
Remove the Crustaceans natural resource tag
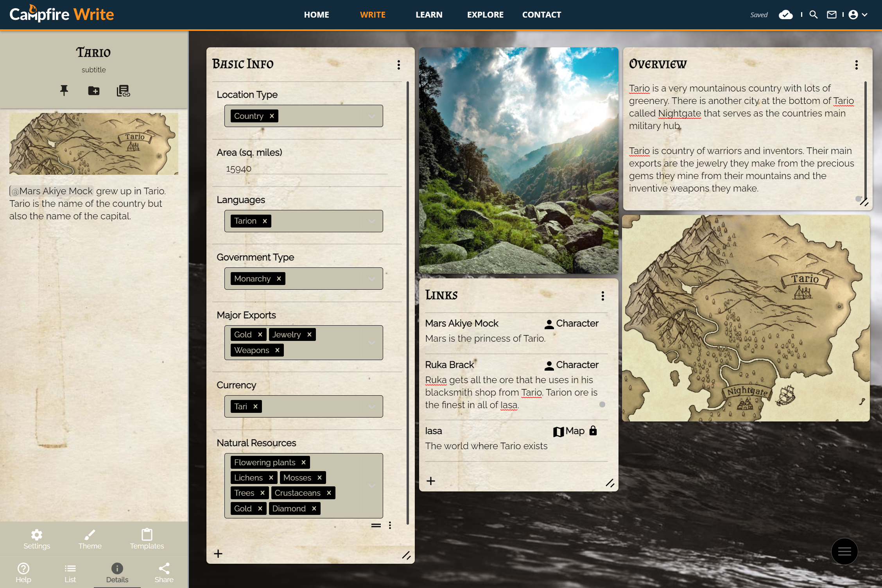[329, 493]
